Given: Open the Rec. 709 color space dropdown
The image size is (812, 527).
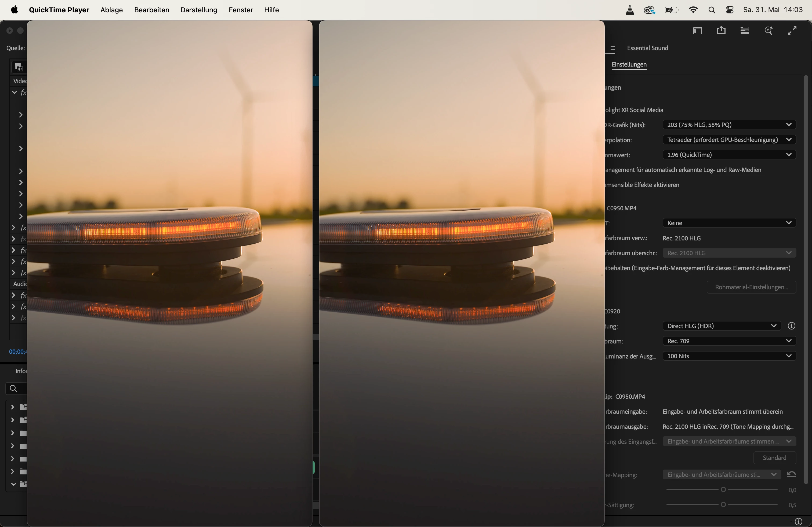Looking at the screenshot, I should (729, 341).
